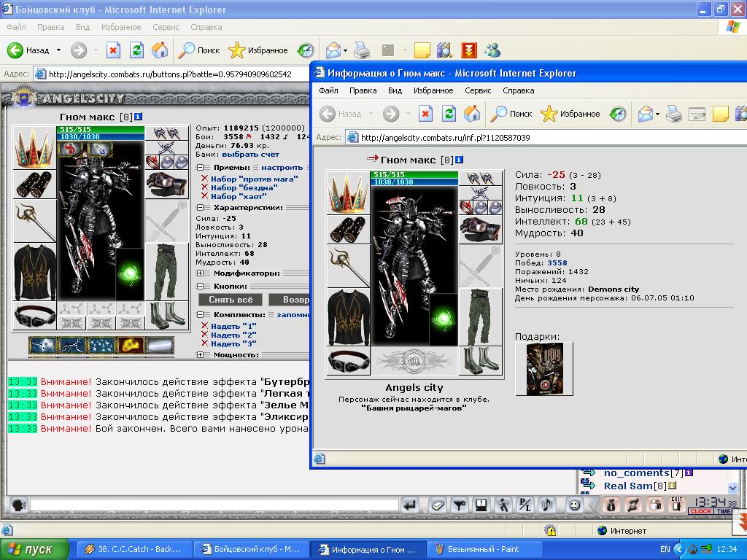
Task: Click the green pants slot in Бойцовский клуб window
Action: point(166,272)
